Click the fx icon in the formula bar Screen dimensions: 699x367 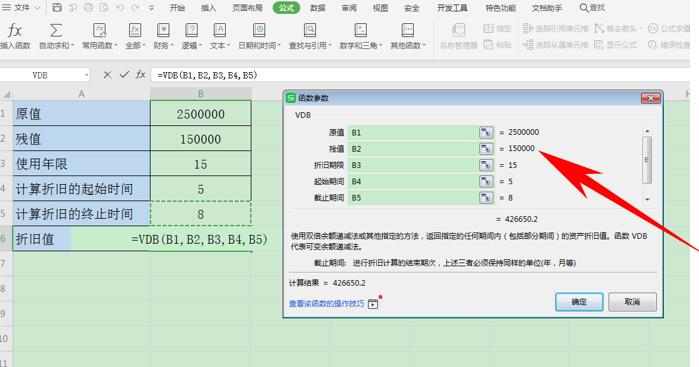(140, 74)
